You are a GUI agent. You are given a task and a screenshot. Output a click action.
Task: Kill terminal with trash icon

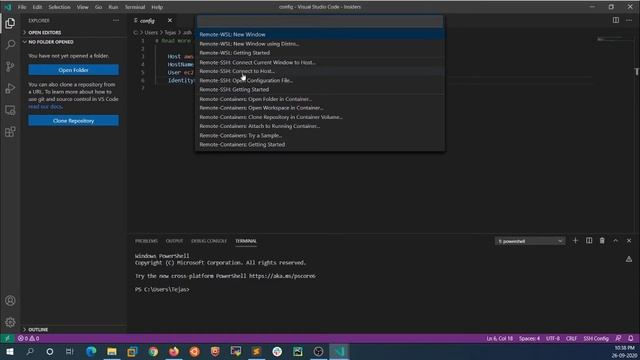602,241
